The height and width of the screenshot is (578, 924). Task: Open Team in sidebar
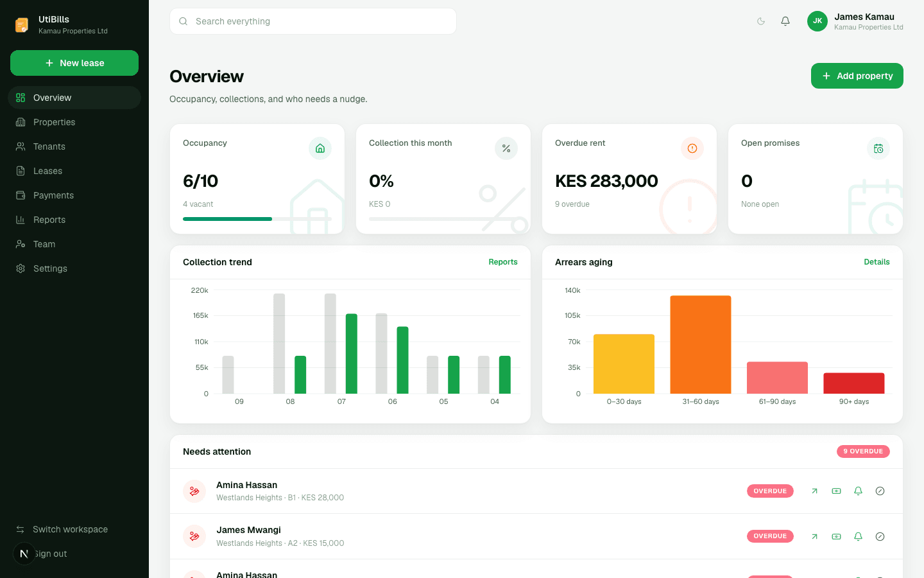pyautogui.click(x=74, y=244)
